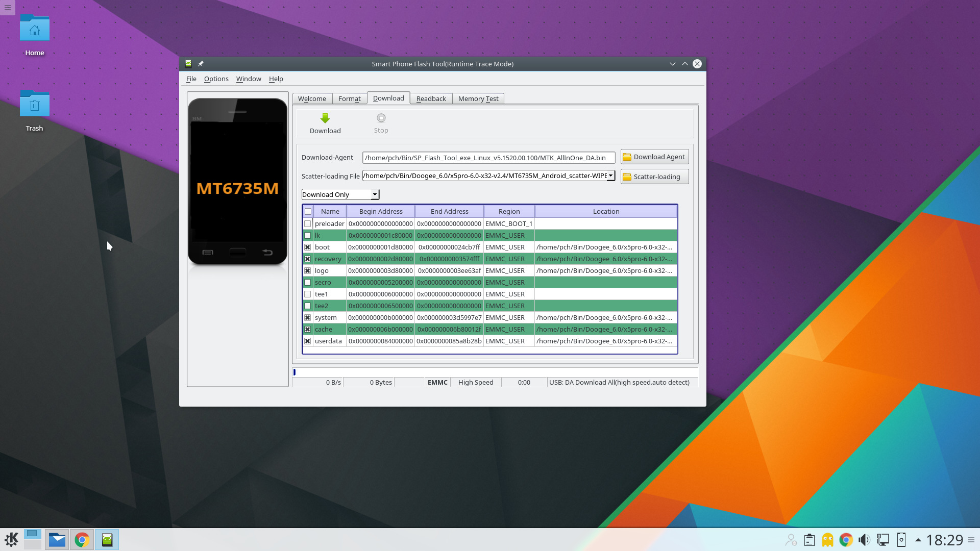Open Chrome from the taskbar
This screenshot has height=551, width=980.
[x=82, y=539]
